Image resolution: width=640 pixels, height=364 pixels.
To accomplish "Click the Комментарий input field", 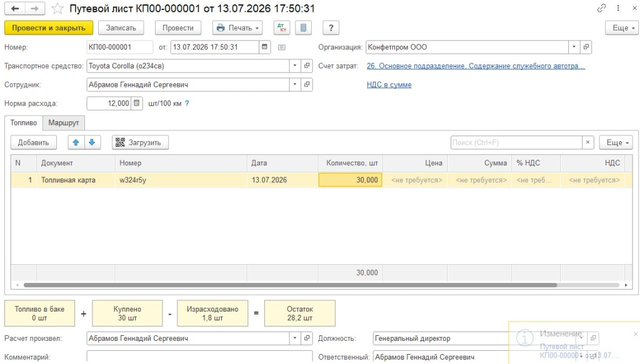I will pyautogui.click(x=199, y=357).
